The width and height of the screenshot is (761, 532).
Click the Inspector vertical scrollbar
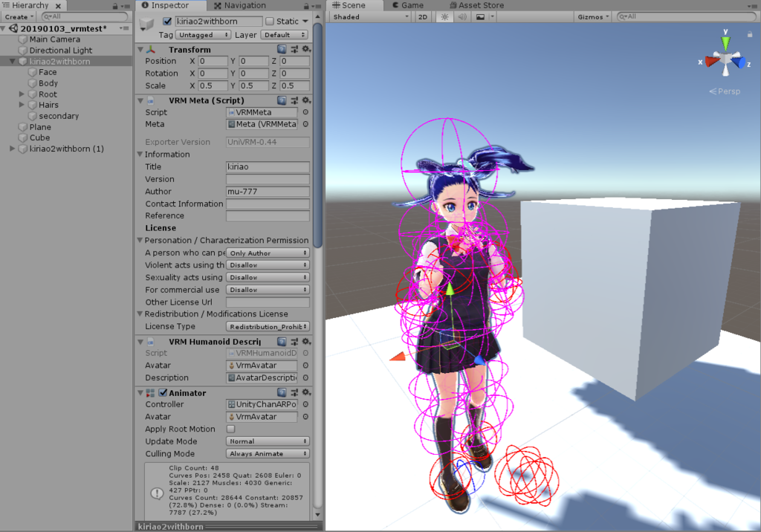[x=318, y=136]
